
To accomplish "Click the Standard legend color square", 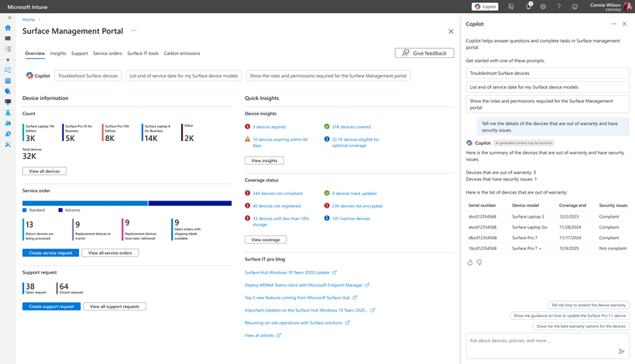I will tap(25, 210).
